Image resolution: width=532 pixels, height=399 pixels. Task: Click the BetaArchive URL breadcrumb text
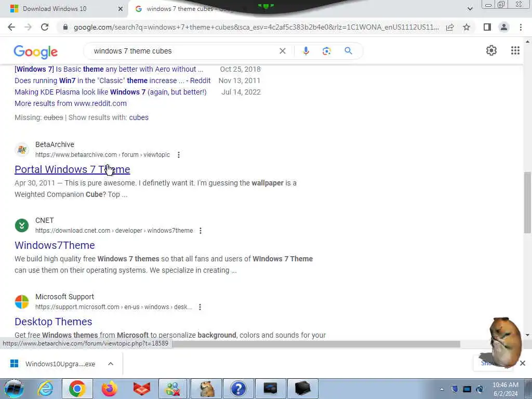102,155
